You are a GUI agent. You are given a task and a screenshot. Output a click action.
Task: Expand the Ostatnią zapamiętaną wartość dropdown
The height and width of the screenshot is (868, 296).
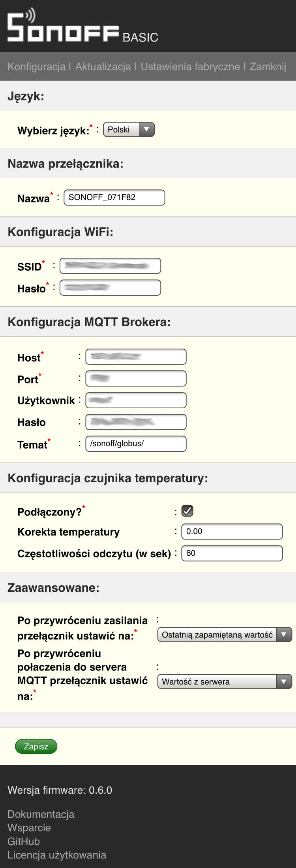[224, 635]
